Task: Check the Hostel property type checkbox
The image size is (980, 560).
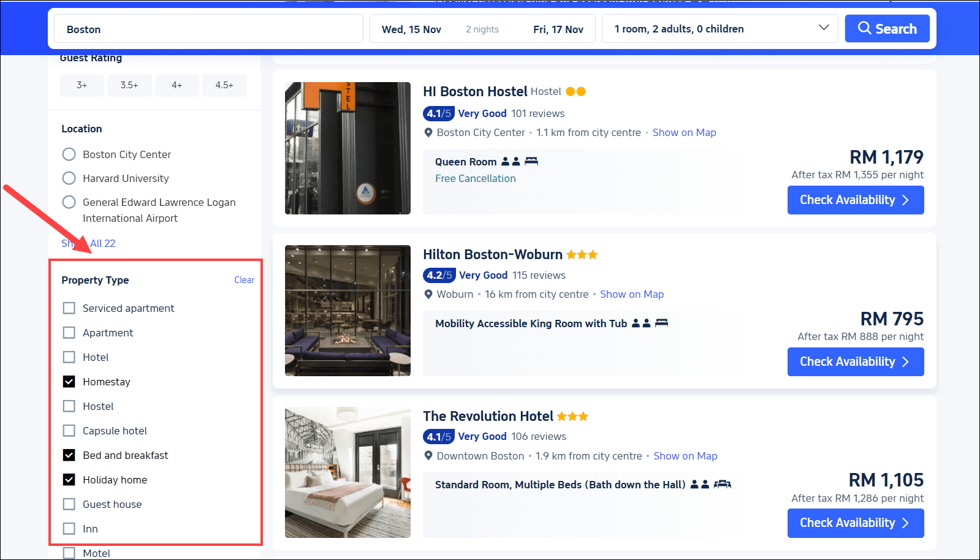Action: click(69, 406)
